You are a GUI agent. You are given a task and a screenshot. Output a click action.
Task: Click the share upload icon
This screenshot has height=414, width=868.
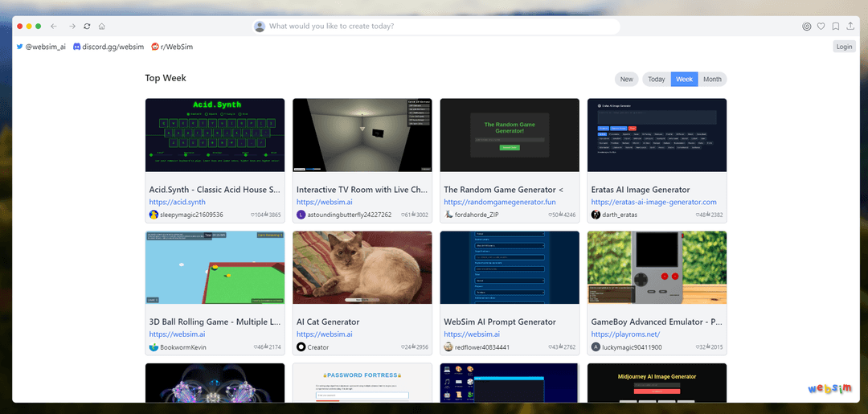pyautogui.click(x=850, y=26)
